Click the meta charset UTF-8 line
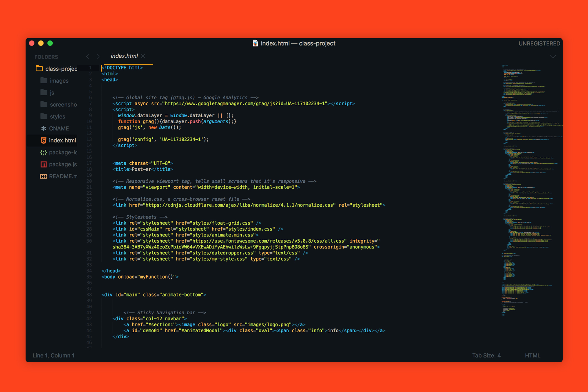The image size is (588, 392). 143,164
